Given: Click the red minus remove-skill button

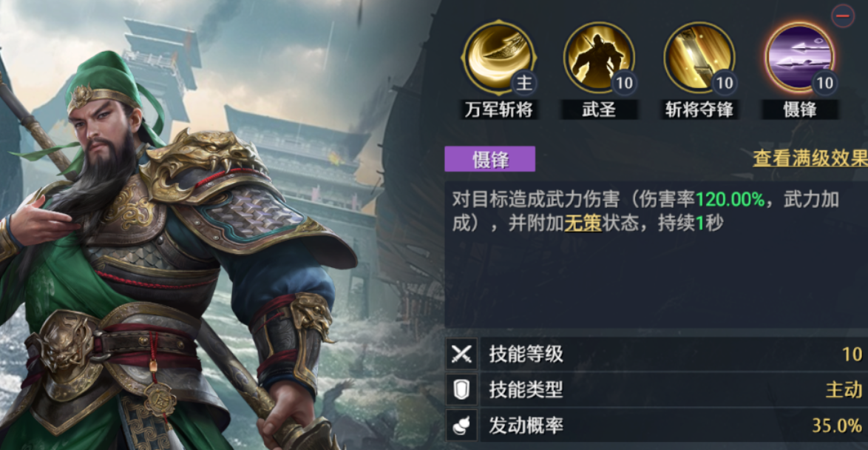Looking at the screenshot, I should 843,16.
